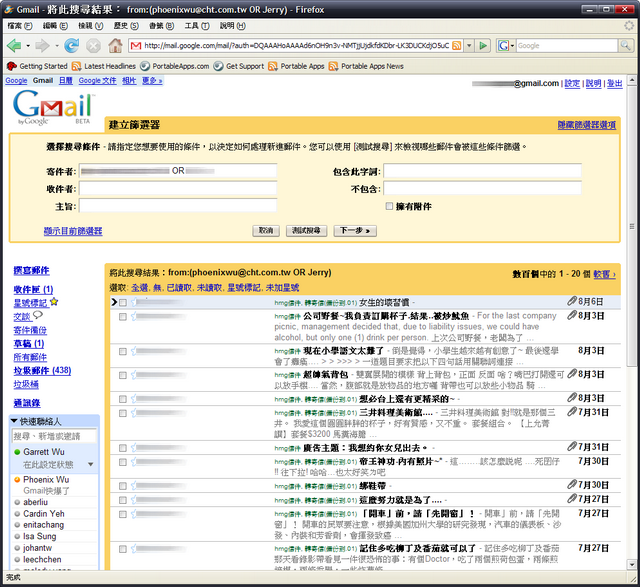Select checkbox for 三井料理美術館 message
Viewport: 640px width, 587px height.
[x=123, y=413]
